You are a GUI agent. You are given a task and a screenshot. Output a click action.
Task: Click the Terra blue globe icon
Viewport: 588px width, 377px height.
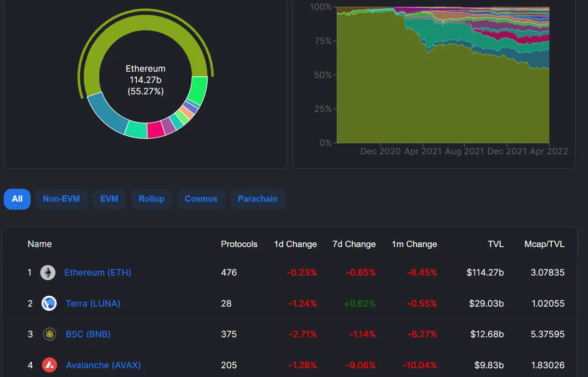click(x=49, y=304)
